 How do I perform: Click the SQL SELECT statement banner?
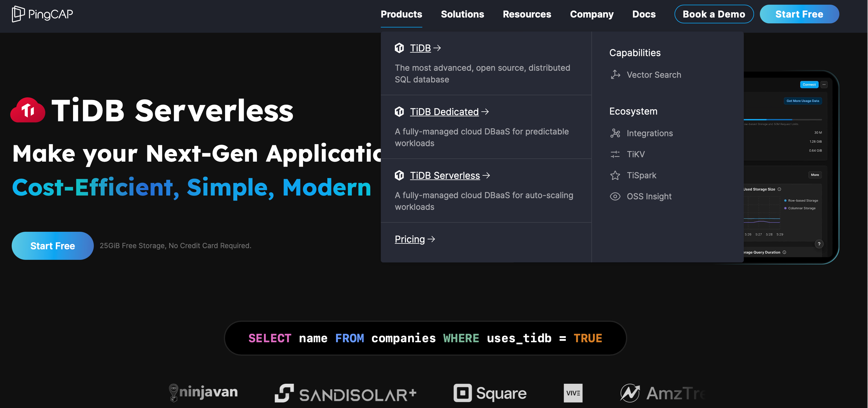[x=425, y=338]
